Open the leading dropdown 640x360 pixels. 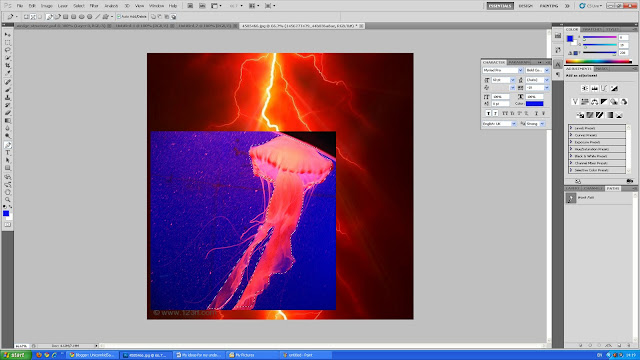pos(547,80)
